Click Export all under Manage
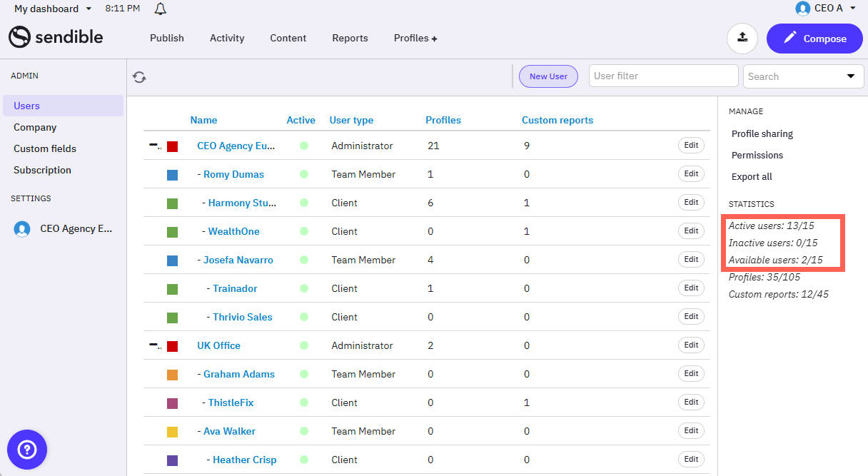Screen dimensions: 868x476 (752, 176)
